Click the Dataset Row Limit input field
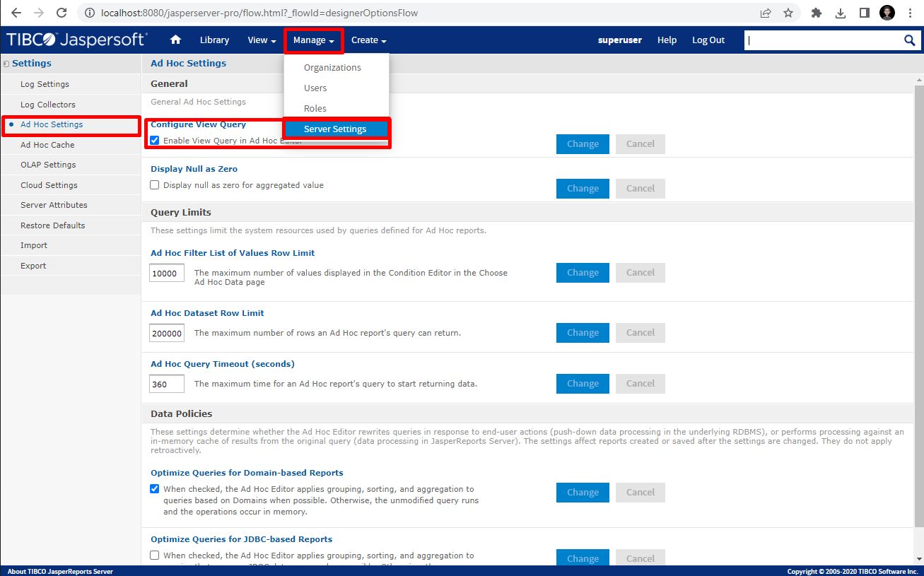 tap(167, 333)
